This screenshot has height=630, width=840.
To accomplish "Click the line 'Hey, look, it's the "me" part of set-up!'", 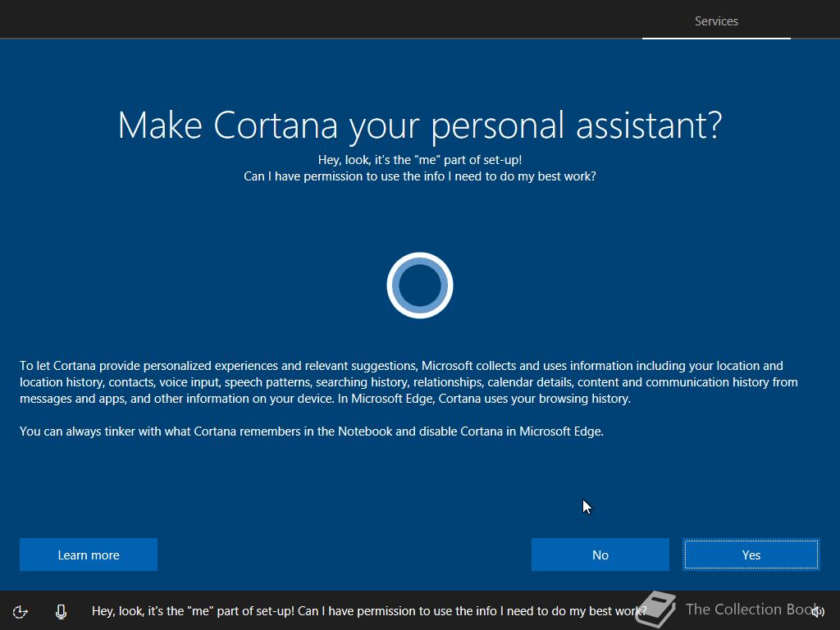I will (420, 160).
